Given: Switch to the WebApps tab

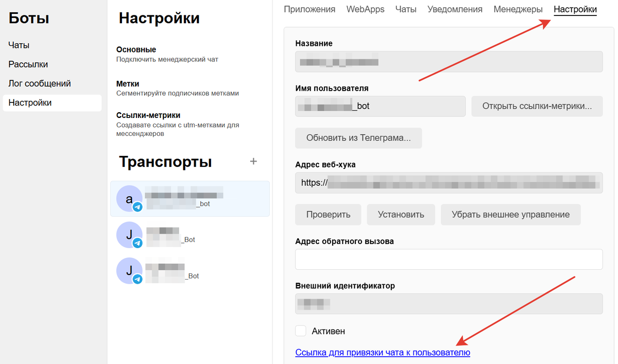Looking at the screenshot, I should pyautogui.click(x=365, y=9).
